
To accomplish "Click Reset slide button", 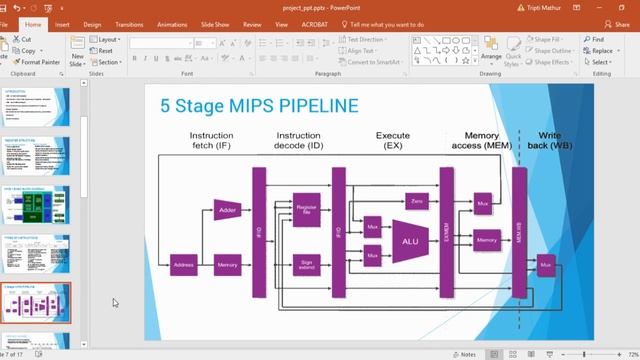I will [101, 51].
